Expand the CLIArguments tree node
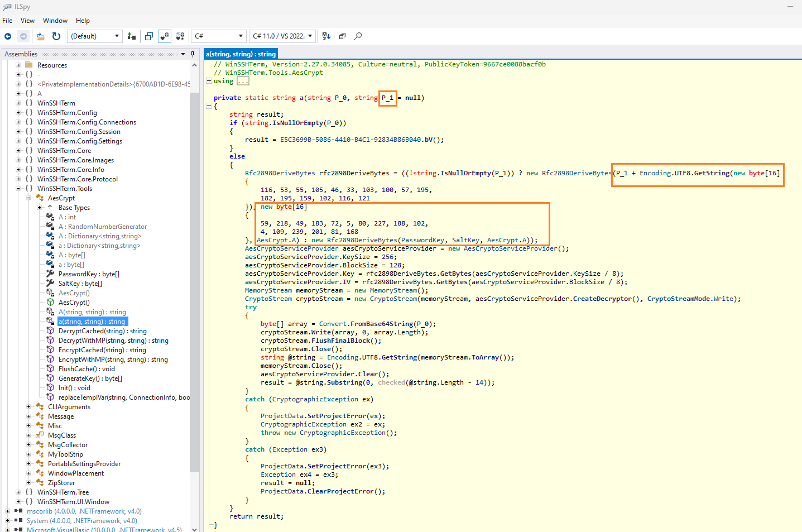Image resolution: width=802 pixels, height=532 pixels. coord(29,407)
